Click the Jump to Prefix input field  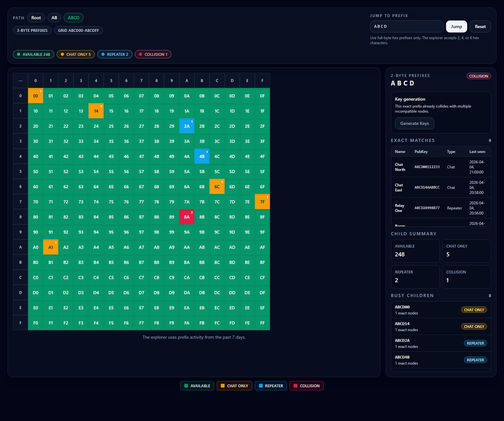pyautogui.click(x=406, y=26)
